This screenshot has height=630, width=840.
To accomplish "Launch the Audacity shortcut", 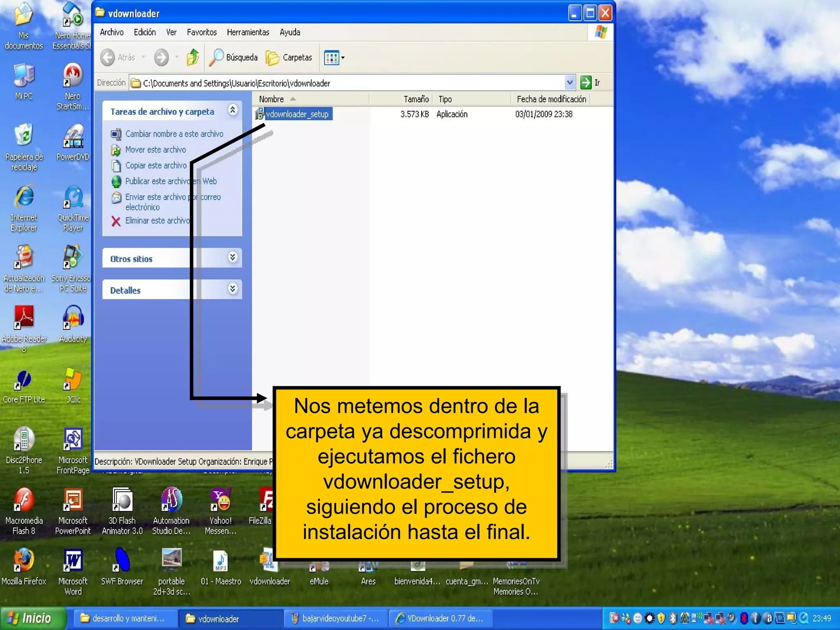I will pyautogui.click(x=73, y=324).
